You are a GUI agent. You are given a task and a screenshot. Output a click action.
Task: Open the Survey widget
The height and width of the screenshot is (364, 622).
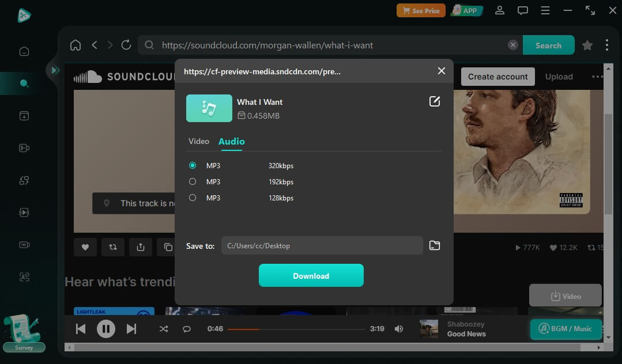[x=24, y=333]
